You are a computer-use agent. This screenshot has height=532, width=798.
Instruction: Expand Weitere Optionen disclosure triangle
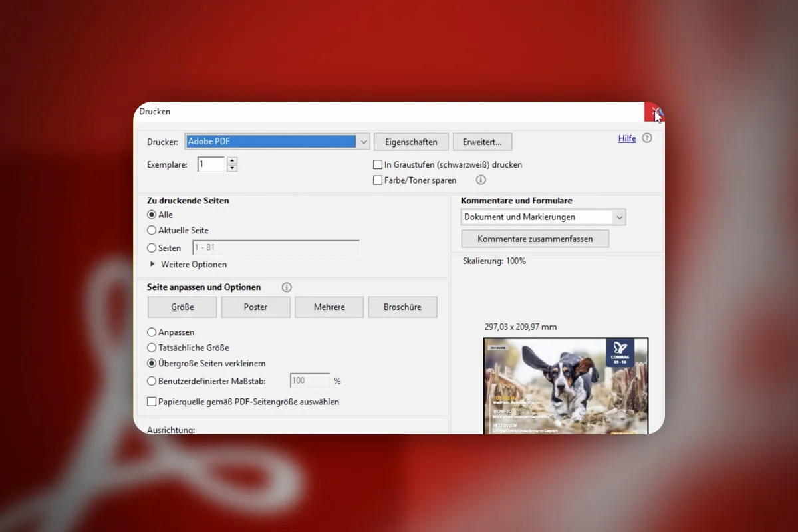coord(153,264)
